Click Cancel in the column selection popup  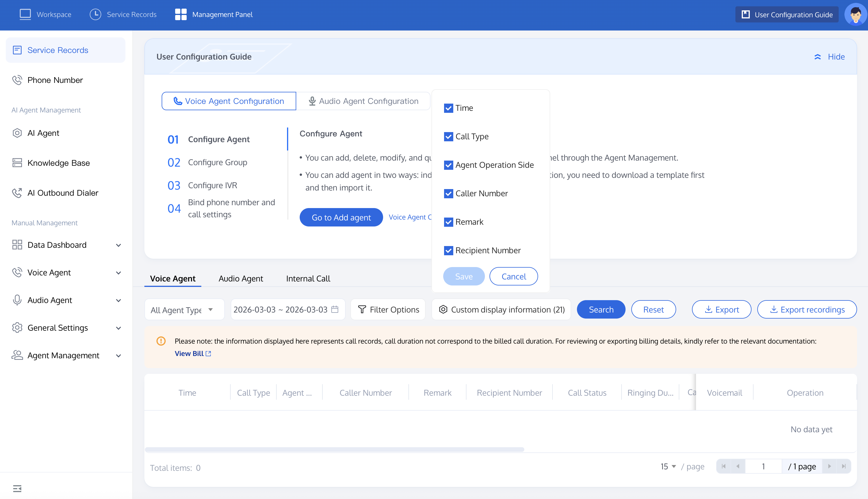(513, 276)
